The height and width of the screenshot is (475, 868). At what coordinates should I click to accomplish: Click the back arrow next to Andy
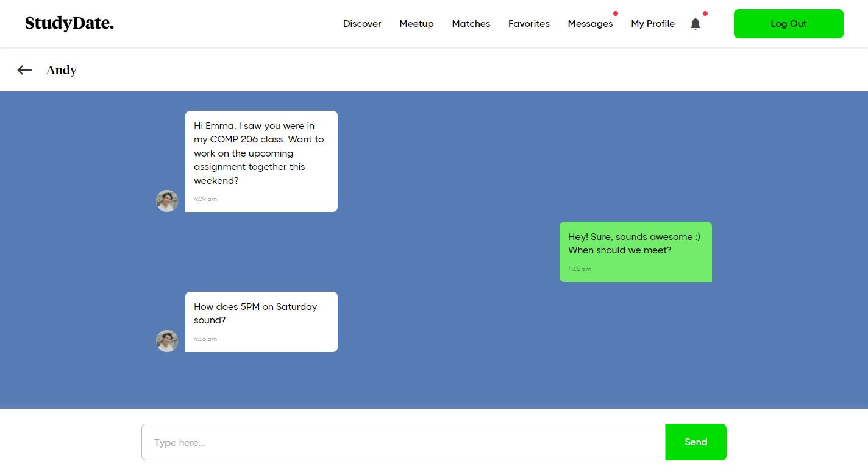click(x=24, y=70)
